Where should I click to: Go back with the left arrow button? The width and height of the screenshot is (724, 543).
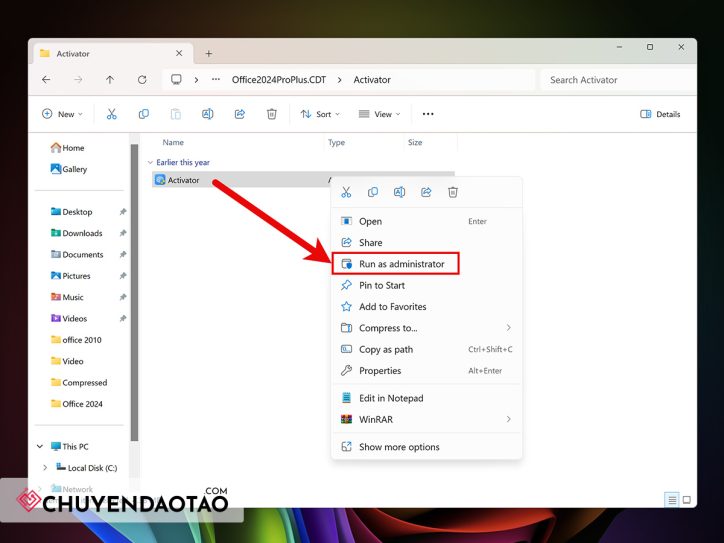46,79
